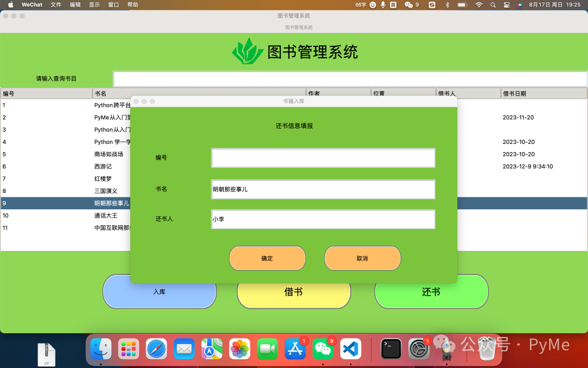Screen dimensions: 588x368
Task: Launch Visual Studio Code from dock
Action: tap(351, 349)
